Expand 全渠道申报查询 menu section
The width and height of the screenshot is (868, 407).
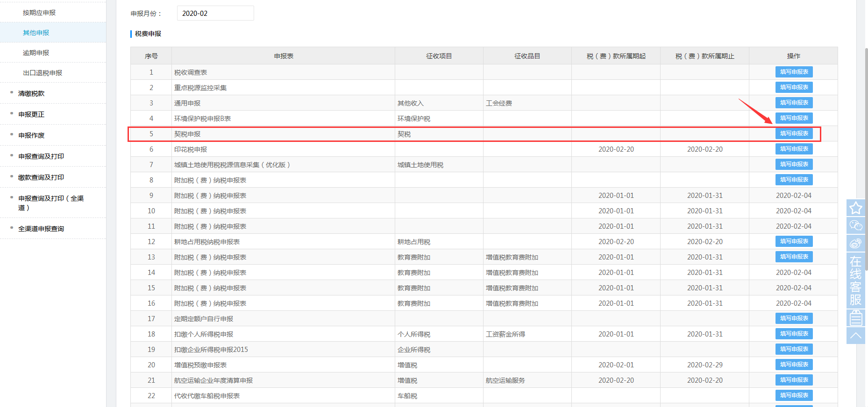click(41, 229)
